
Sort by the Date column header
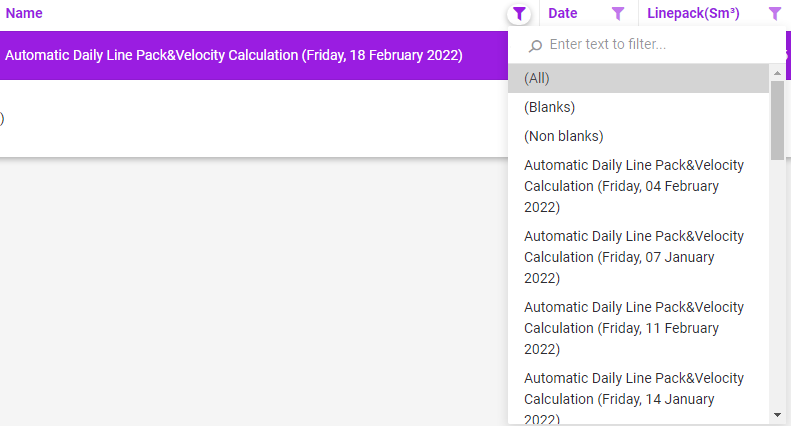point(563,14)
